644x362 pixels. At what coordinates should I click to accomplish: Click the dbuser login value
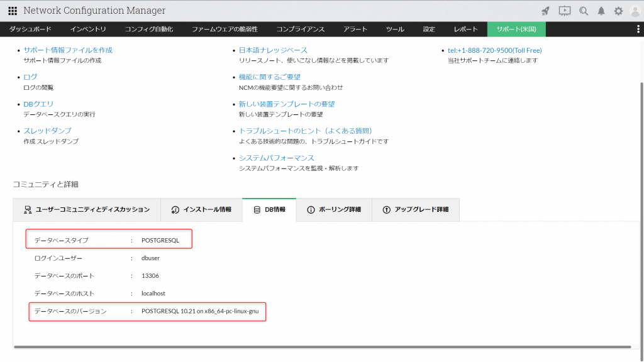150,258
